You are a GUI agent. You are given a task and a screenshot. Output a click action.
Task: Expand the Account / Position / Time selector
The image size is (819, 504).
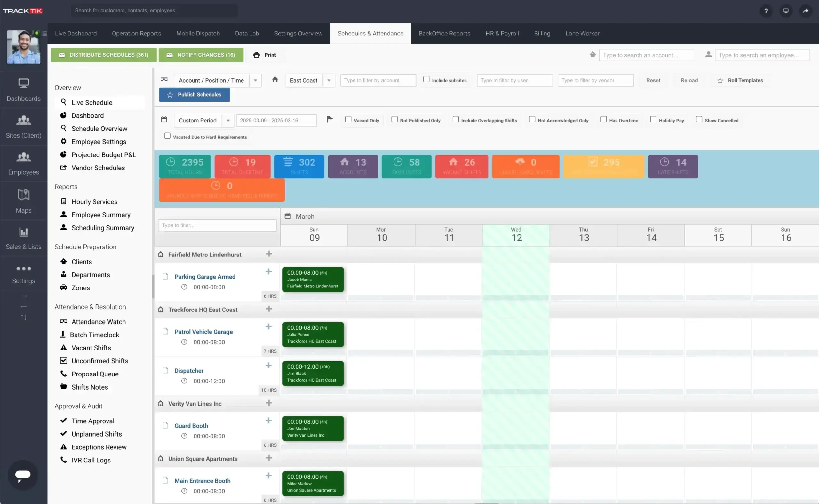pyautogui.click(x=255, y=80)
